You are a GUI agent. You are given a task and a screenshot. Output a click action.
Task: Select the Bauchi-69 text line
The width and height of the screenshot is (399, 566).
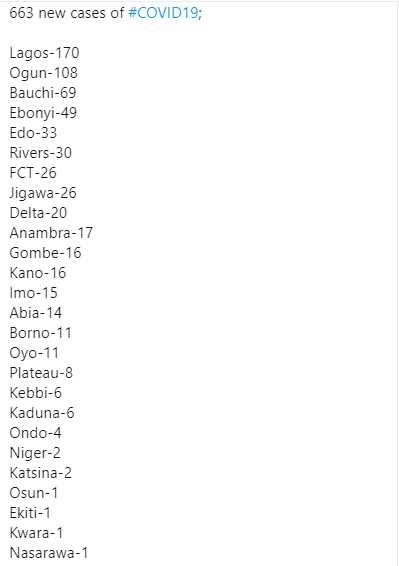tap(43, 93)
